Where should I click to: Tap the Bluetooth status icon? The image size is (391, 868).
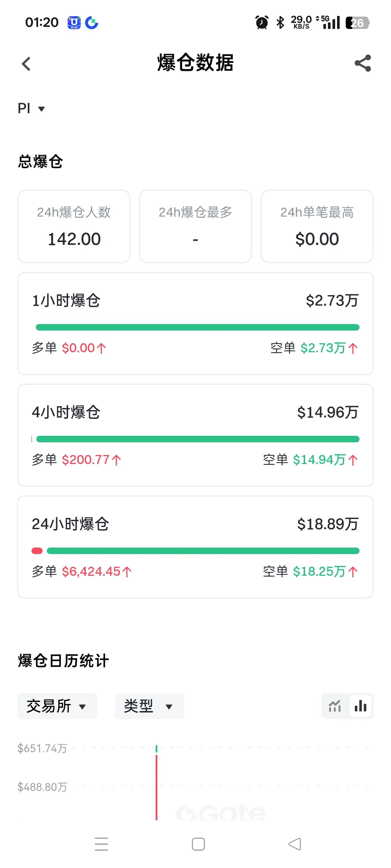coord(280,22)
